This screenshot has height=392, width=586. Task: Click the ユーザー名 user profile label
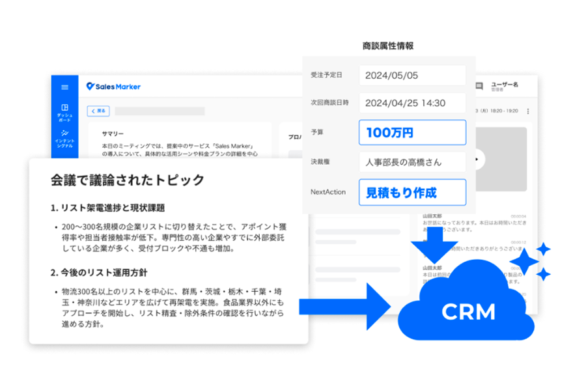[505, 85]
